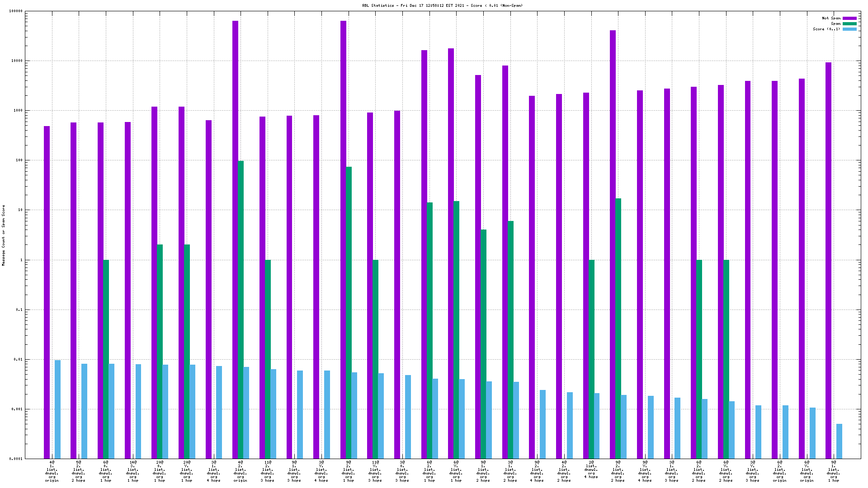
Task: Click the "2@ list.dnswl.org 4 hops" x-axis label
Action: click(591, 469)
